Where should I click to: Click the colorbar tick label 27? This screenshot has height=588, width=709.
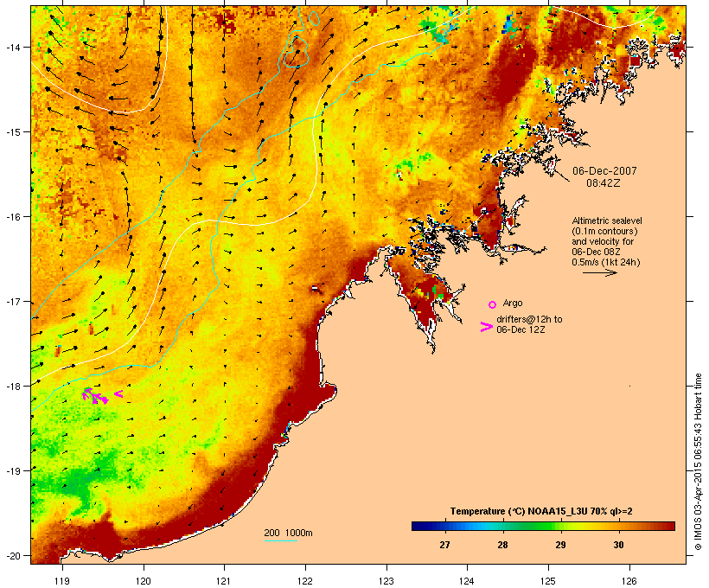(x=444, y=545)
